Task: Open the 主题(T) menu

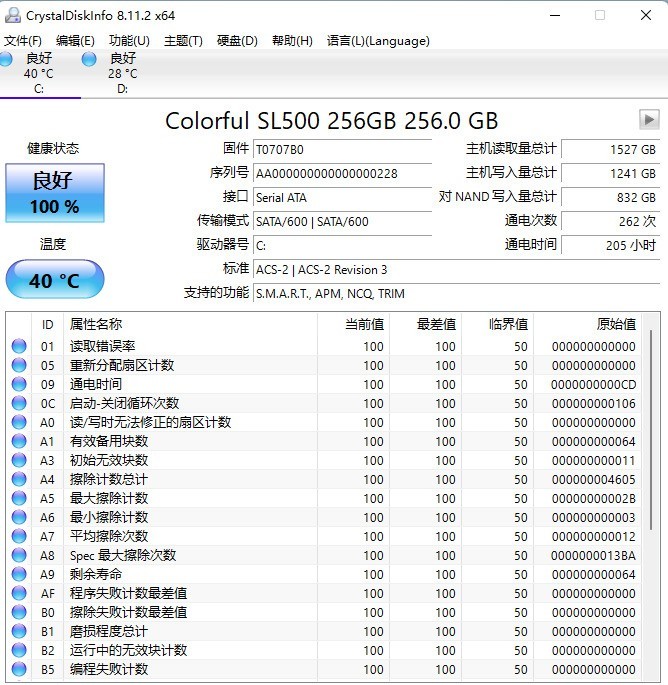Action: pyautogui.click(x=183, y=41)
